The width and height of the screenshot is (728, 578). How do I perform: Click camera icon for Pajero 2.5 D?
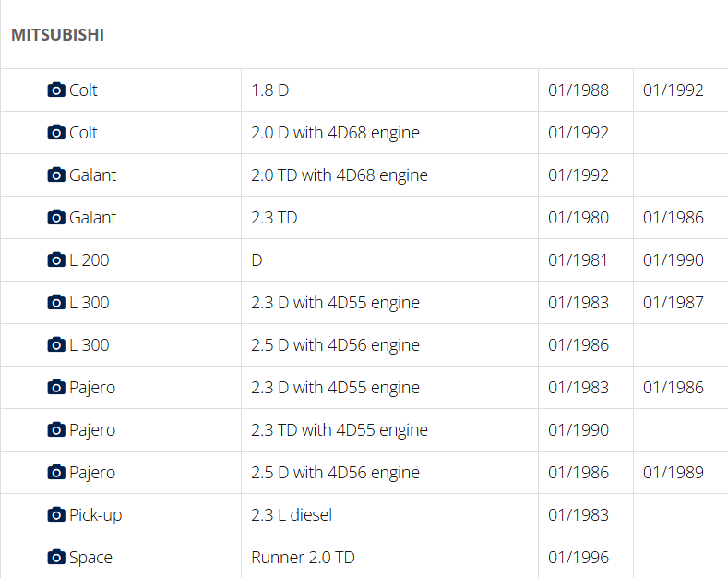[x=56, y=473]
